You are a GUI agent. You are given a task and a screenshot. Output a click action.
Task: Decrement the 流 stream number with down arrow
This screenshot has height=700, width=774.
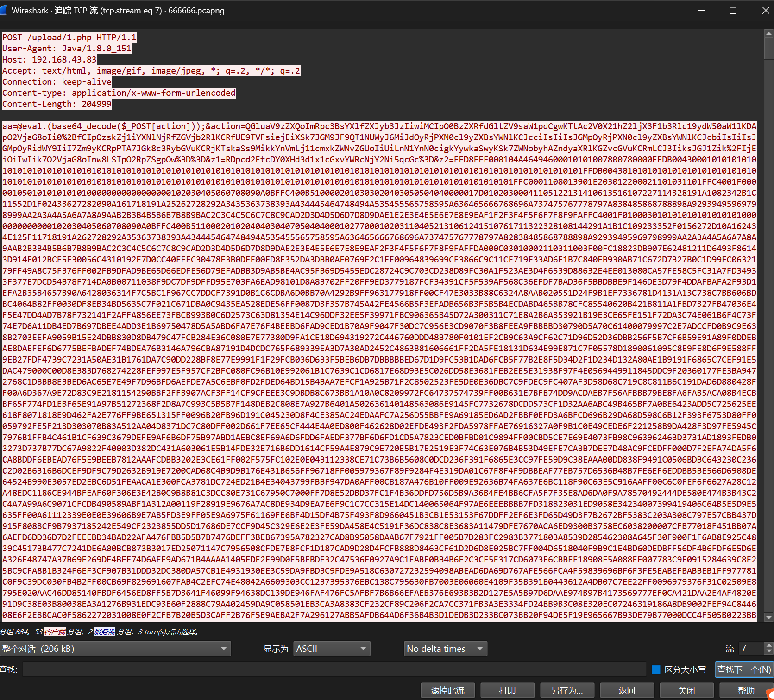pyautogui.click(x=769, y=651)
